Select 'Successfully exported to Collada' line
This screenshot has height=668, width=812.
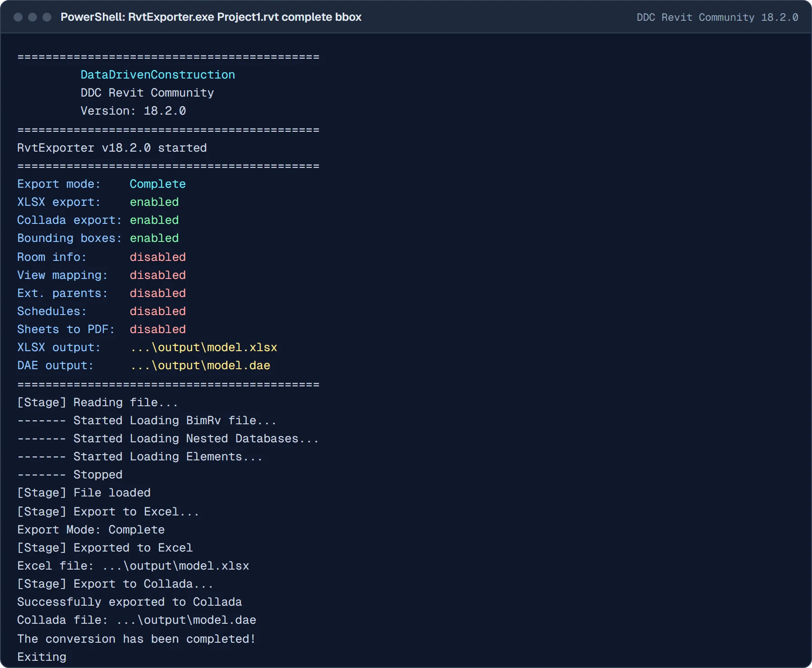129,602
